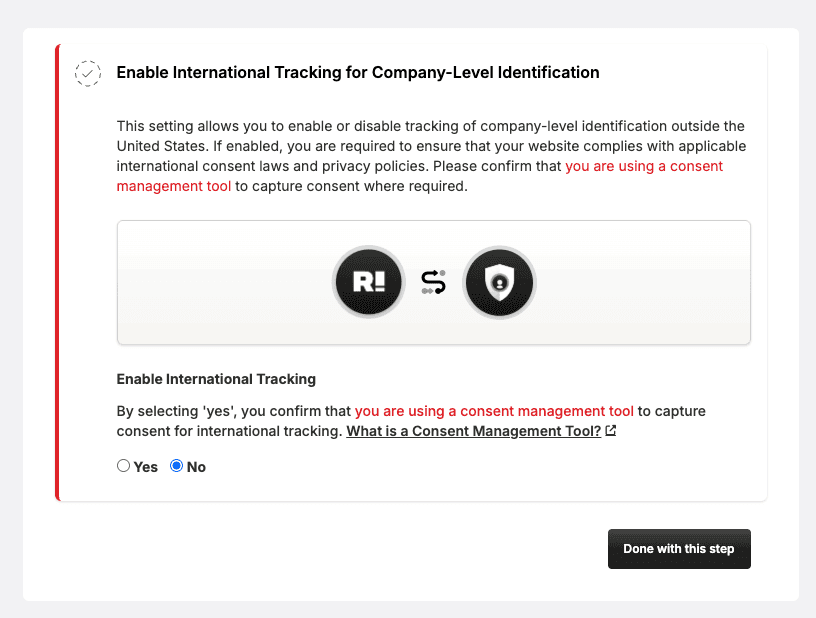Click the dashed-circle checkmark step indicator
This screenshot has width=816, height=618.
[x=88, y=73]
